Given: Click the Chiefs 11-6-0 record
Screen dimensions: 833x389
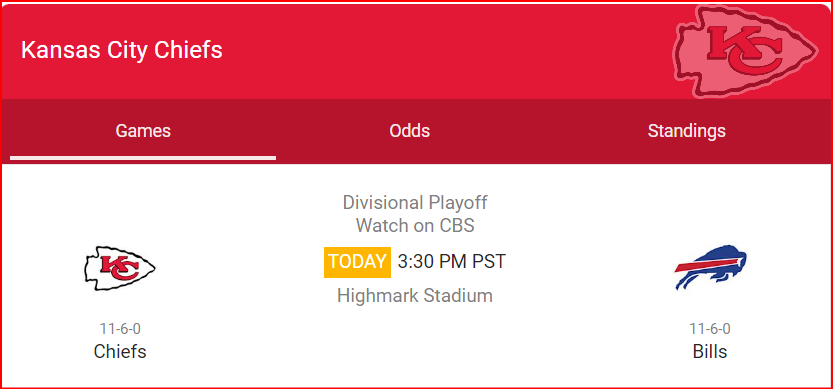Looking at the screenshot, I should (120, 329).
